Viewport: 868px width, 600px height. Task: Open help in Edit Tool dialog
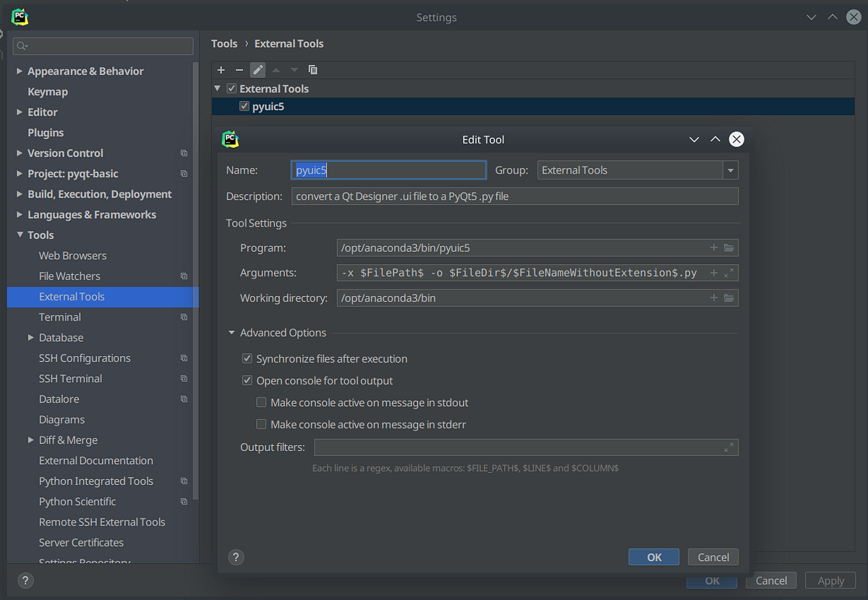coord(236,557)
